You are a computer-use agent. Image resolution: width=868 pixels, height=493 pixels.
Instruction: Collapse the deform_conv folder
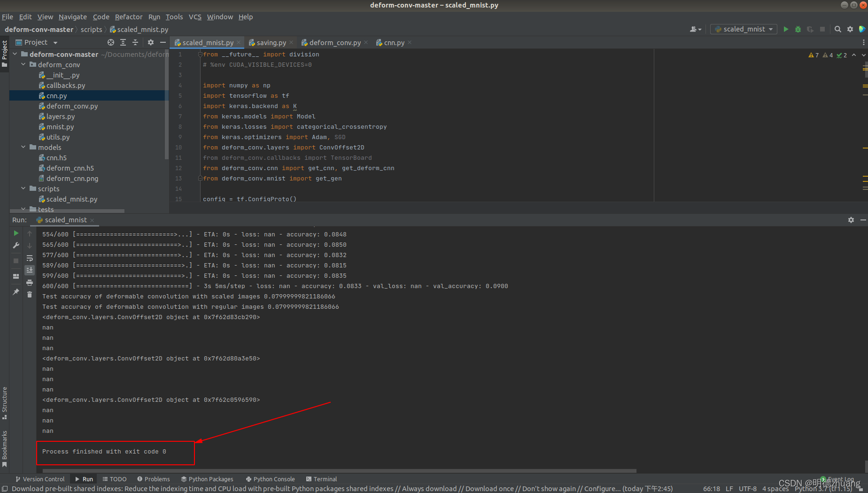pos(23,64)
